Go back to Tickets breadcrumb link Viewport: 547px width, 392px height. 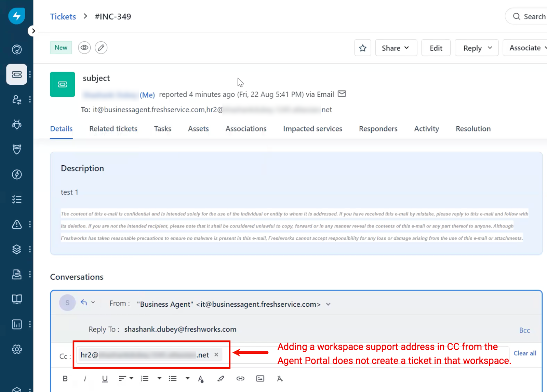pos(63,16)
